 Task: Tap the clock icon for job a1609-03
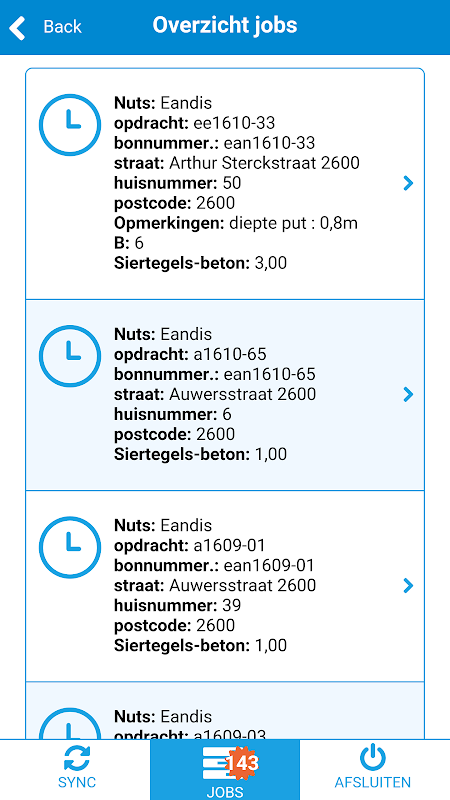pyautogui.click(x=70, y=723)
